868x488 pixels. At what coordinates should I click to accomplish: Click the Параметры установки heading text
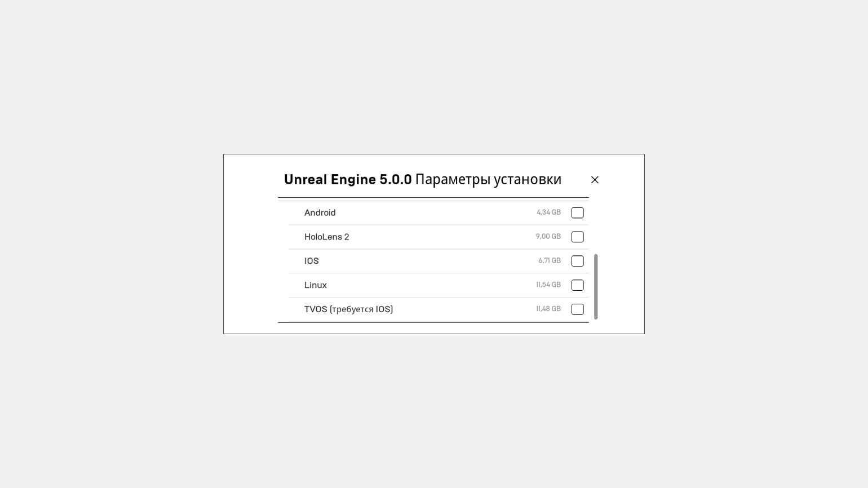pos(488,179)
